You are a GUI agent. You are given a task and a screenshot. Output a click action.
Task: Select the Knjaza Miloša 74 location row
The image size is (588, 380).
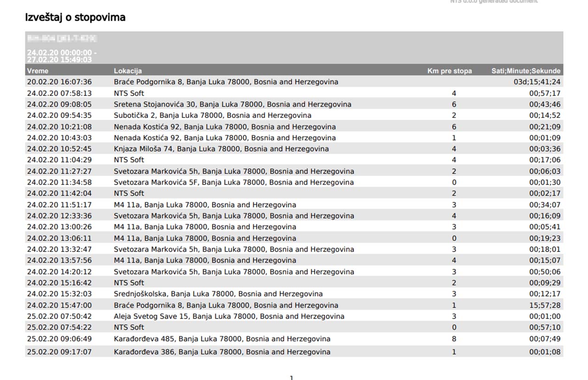(221, 149)
